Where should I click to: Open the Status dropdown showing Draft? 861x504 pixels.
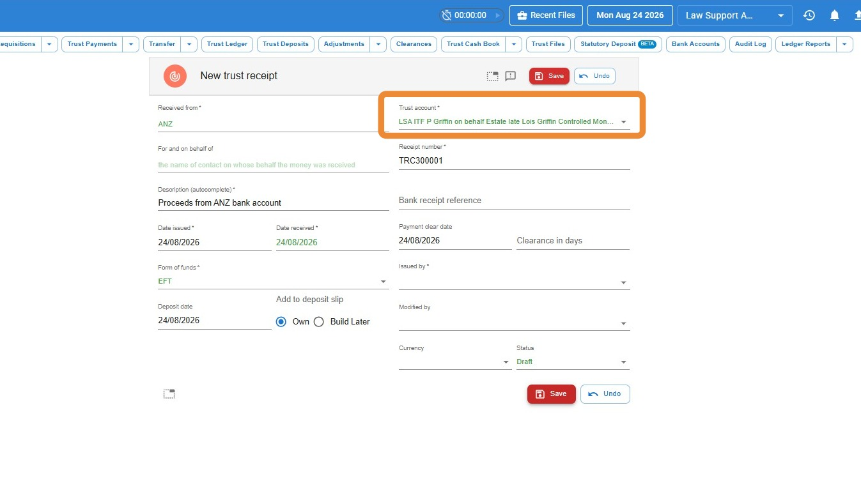pyautogui.click(x=573, y=362)
